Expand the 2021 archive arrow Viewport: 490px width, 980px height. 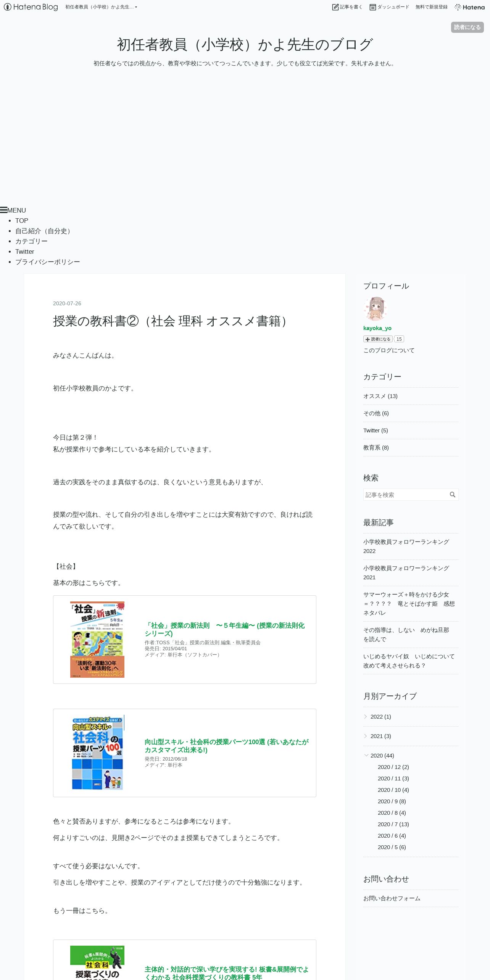tap(366, 736)
